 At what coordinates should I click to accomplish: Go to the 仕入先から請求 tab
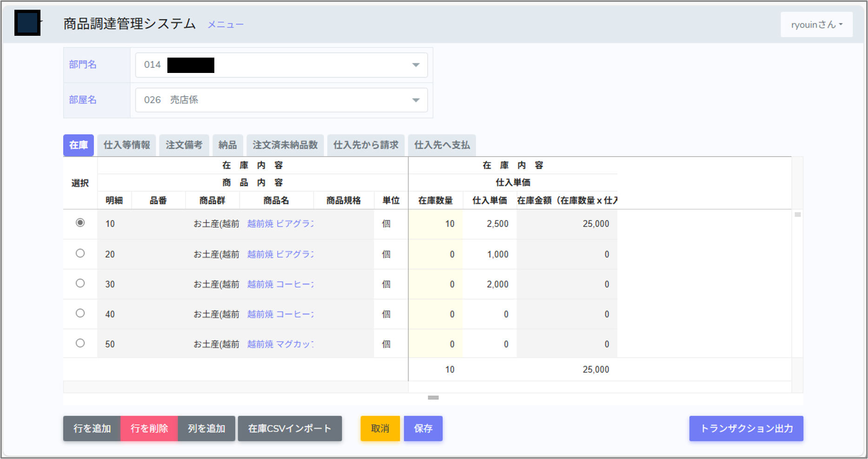(365, 145)
